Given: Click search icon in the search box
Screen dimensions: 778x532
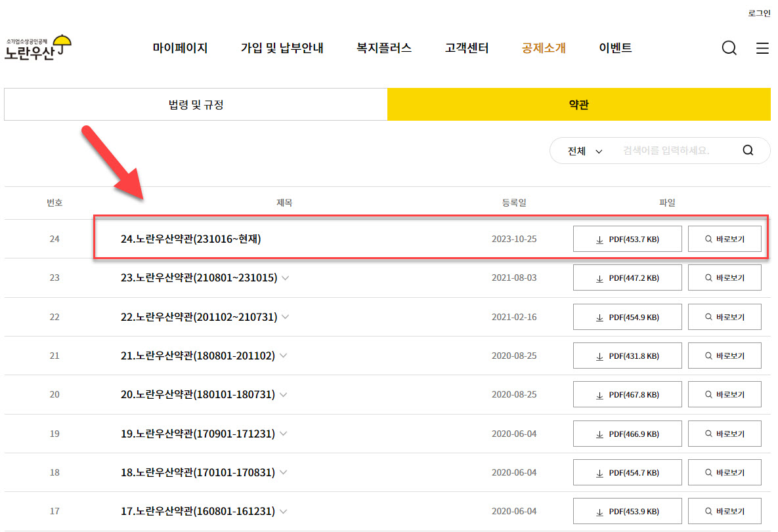Looking at the screenshot, I should click(748, 150).
